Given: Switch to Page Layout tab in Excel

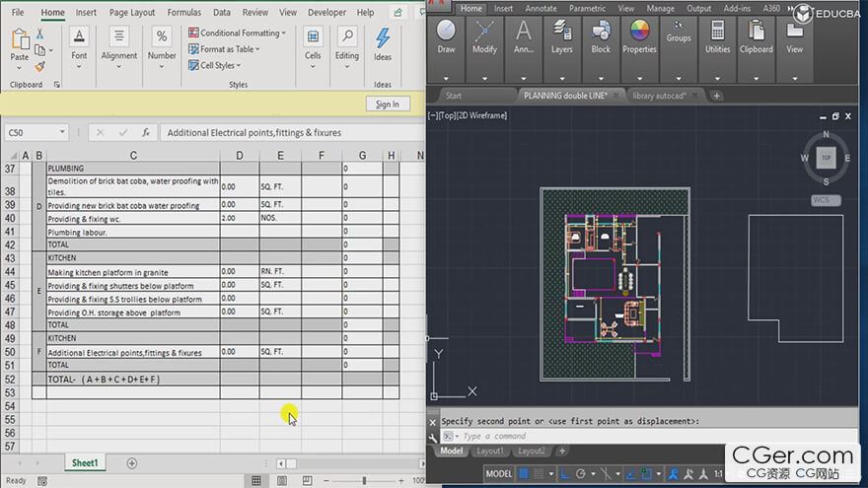Looking at the screenshot, I should 132,12.
